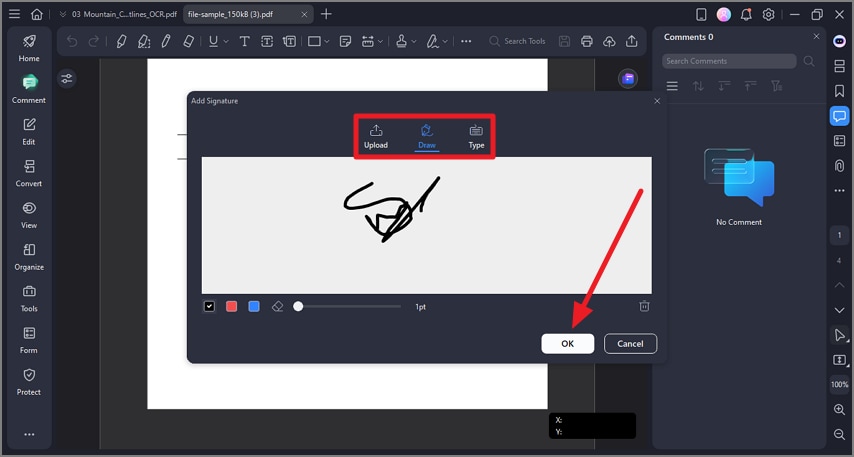Open the Form section in sidebar

[x=29, y=340]
